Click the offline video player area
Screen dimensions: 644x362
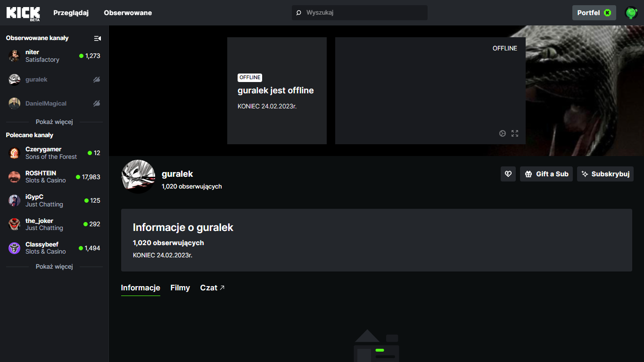click(x=430, y=90)
